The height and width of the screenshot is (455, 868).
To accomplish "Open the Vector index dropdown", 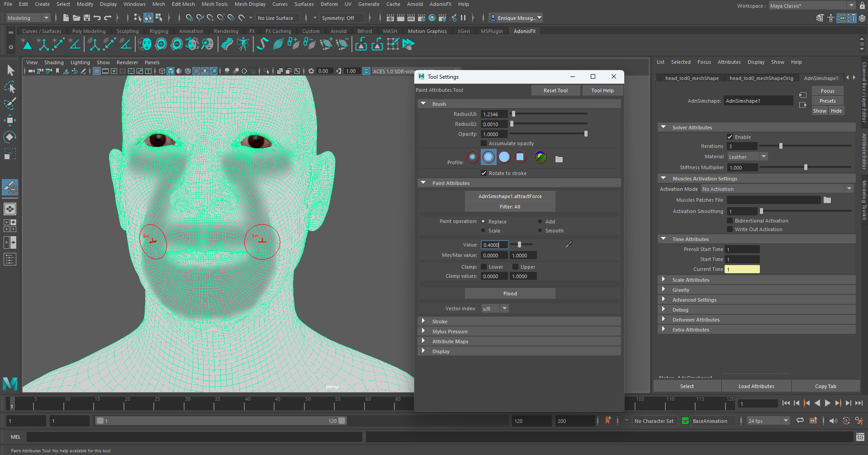I will tap(495, 308).
